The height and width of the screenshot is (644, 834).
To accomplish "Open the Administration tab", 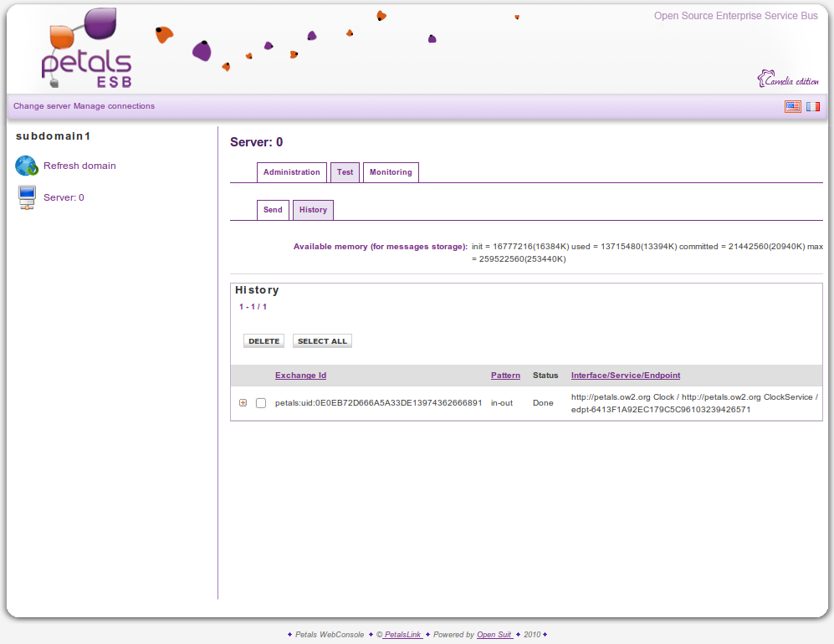I will 291,172.
